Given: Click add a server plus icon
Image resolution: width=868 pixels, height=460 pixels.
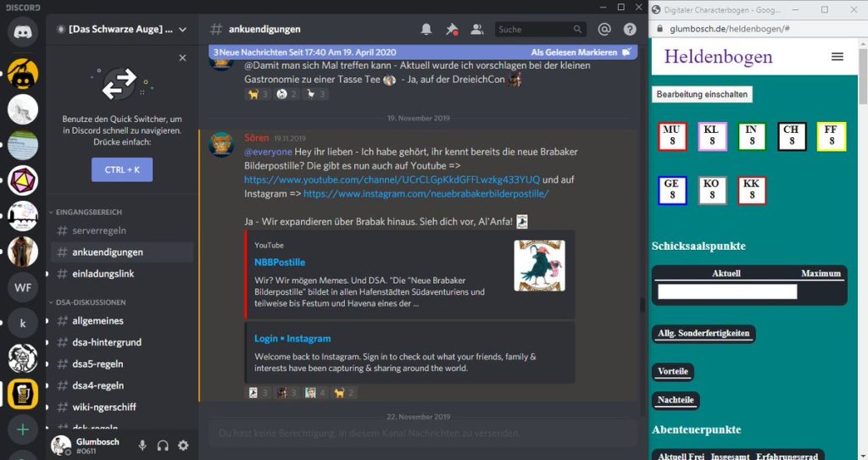Looking at the screenshot, I should (23, 430).
